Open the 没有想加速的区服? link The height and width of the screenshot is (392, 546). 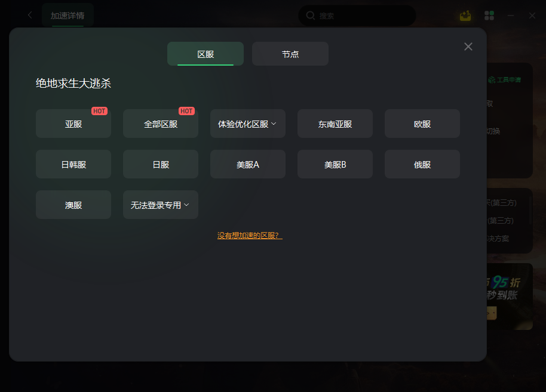250,236
